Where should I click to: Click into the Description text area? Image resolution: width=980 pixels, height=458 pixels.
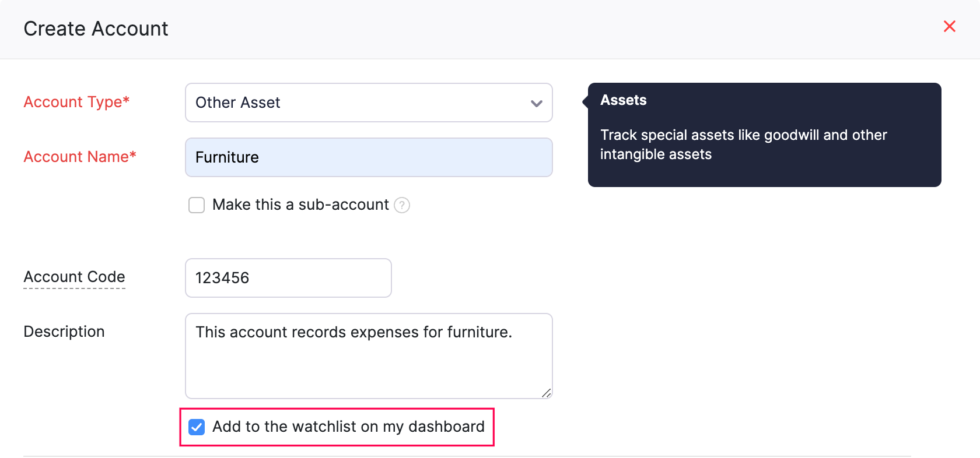369,355
